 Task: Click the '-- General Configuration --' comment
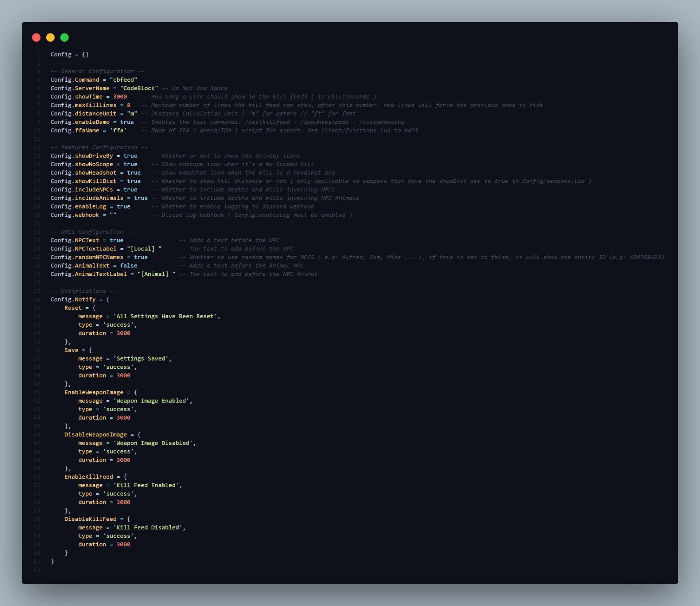(x=97, y=71)
